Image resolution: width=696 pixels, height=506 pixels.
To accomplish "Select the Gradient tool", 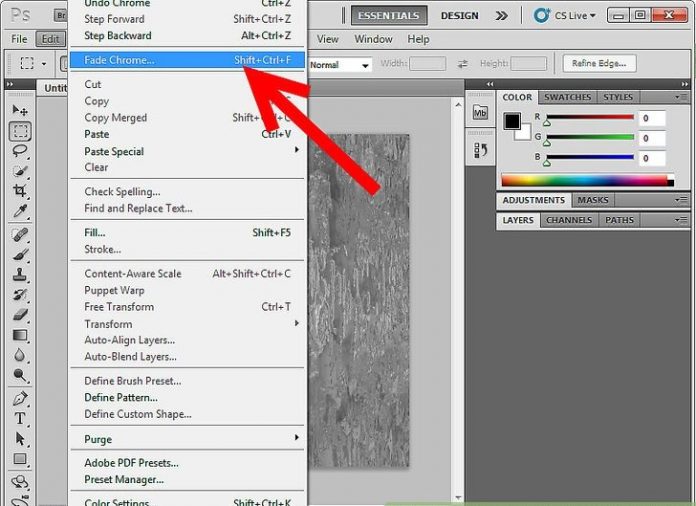I will (x=20, y=336).
